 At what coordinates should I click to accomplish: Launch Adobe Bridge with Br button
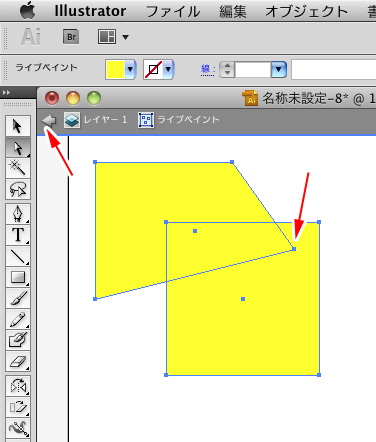point(71,36)
